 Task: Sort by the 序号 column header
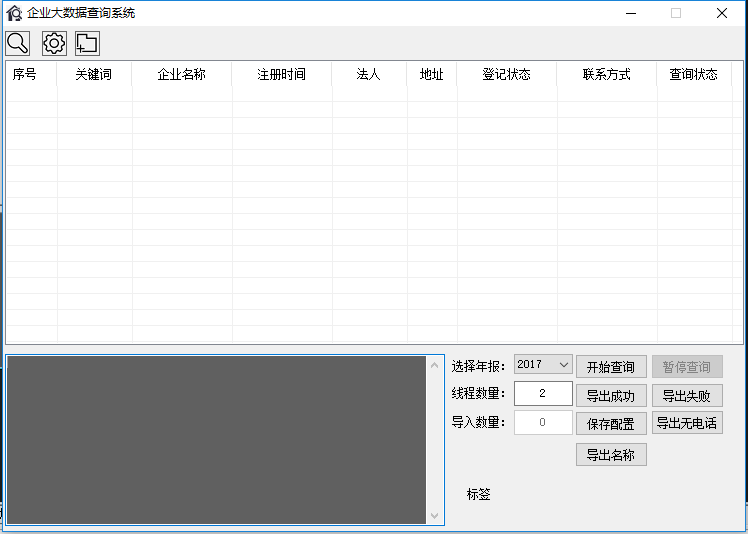pyautogui.click(x=31, y=74)
